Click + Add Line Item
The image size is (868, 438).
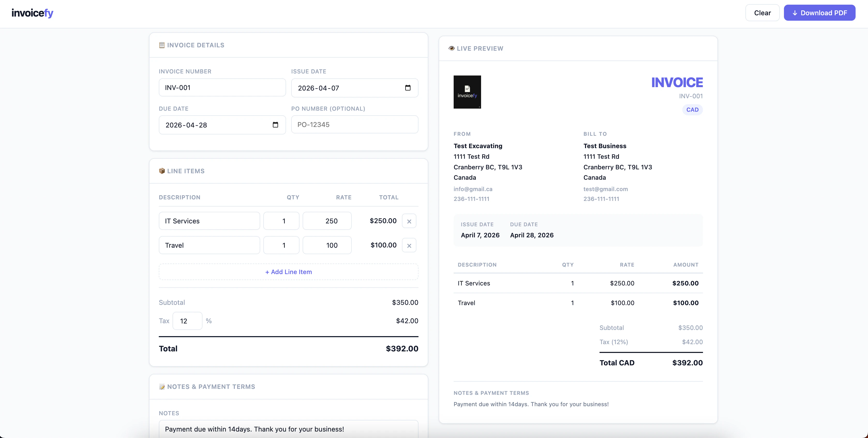[288, 272]
